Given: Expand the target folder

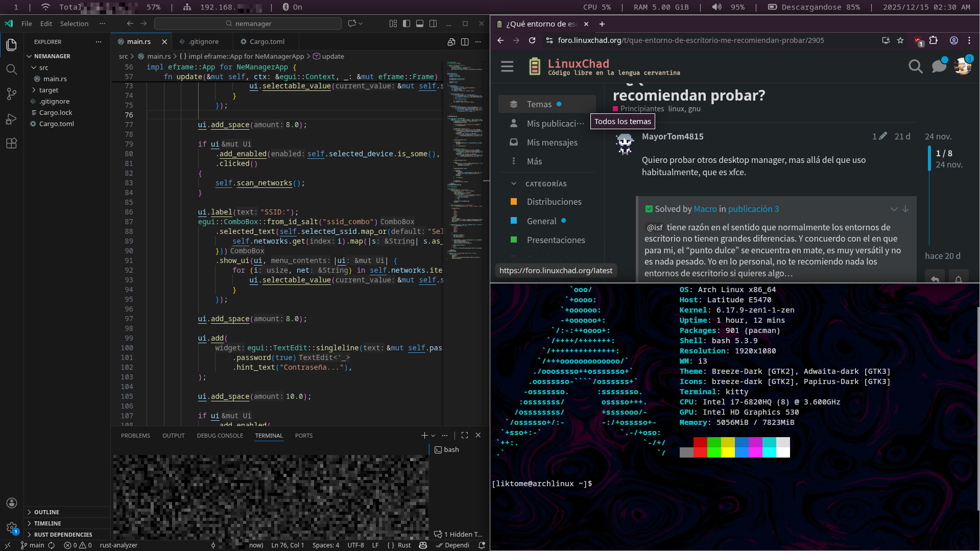Looking at the screenshot, I should (49, 90).
